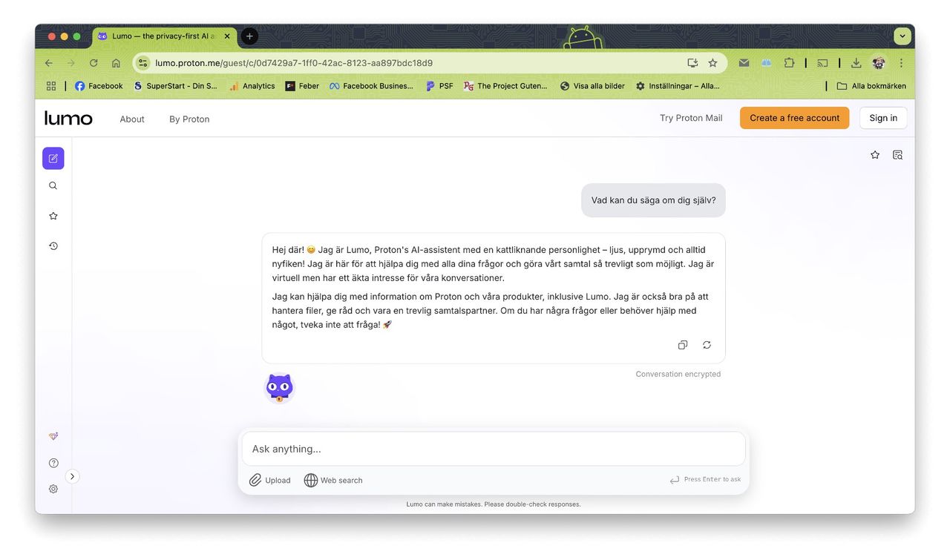Open settings gear in sidebar
The image size is (950, 560).
tap(53, 489)
